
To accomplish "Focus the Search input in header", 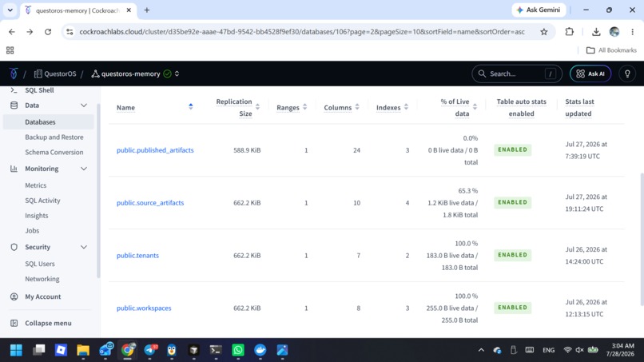I will click(517, 74).
